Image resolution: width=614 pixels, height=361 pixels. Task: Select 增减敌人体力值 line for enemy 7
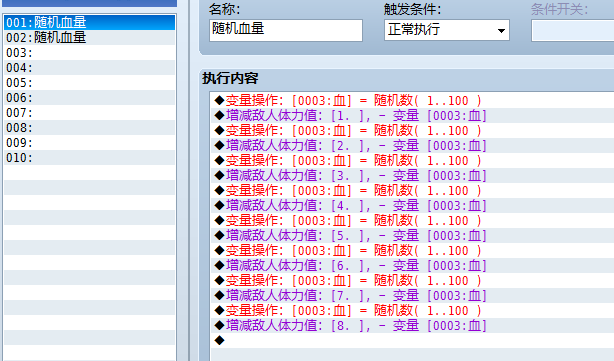tap(413, 295)
